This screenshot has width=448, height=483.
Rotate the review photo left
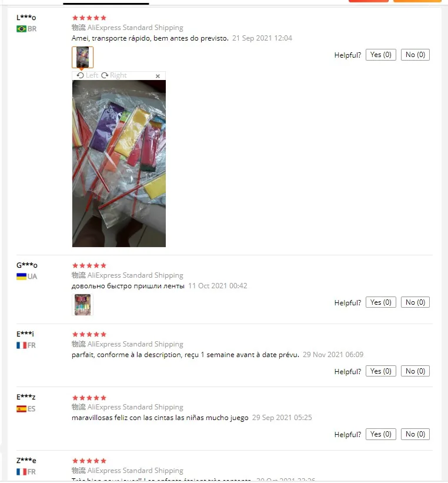click(x=88, y=75)
